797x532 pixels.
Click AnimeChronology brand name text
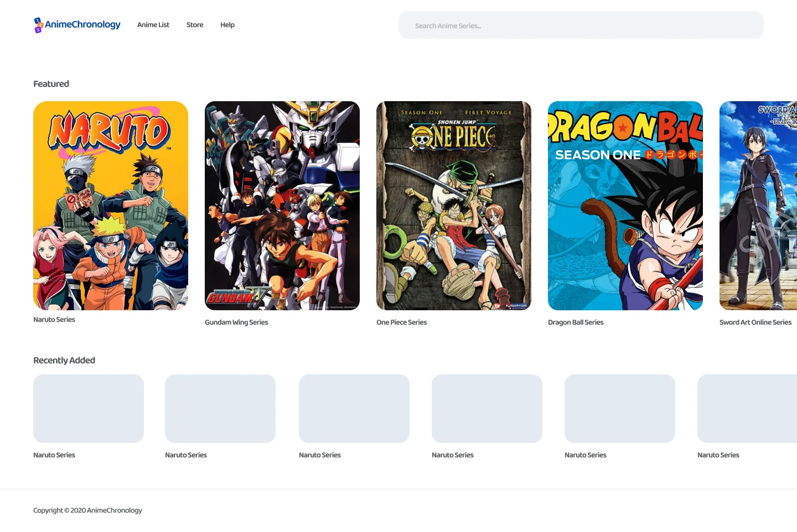(x=82, y=24)
